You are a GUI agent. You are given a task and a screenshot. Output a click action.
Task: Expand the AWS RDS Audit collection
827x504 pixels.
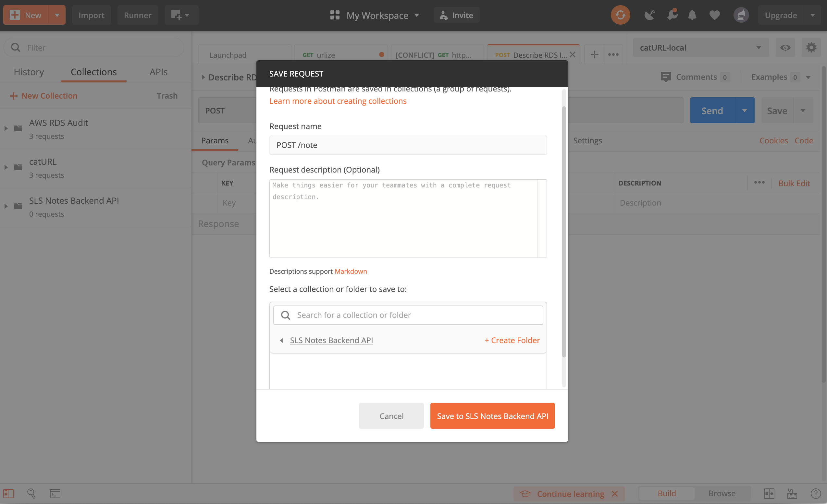point(6,128)
